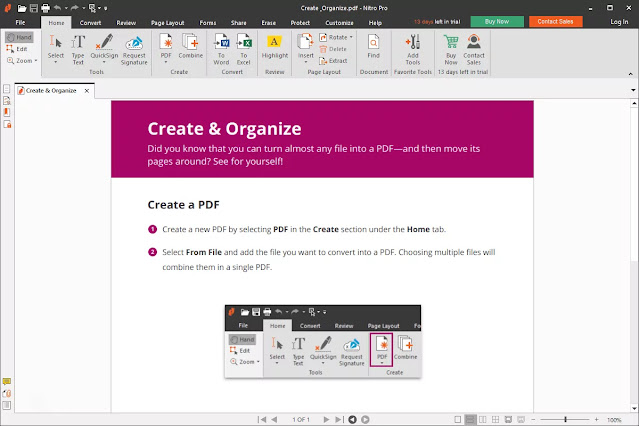Go to first page button

[x=262, y=419]
